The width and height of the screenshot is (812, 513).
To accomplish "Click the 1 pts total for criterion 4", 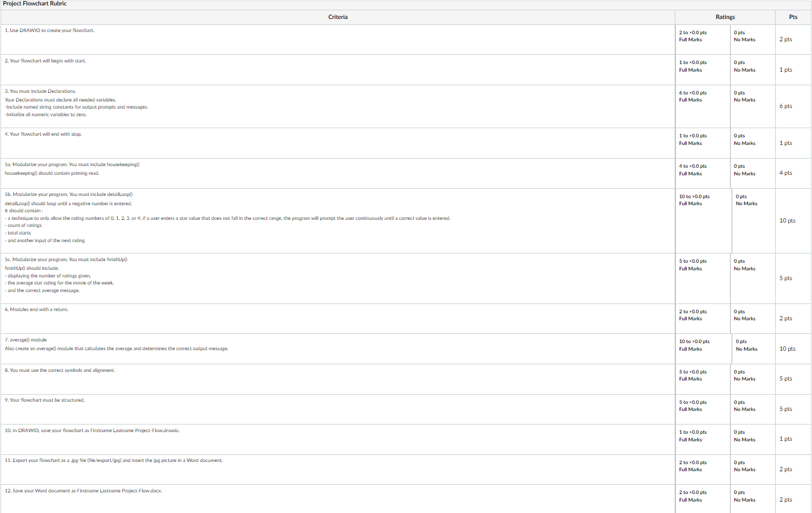I will click(786, 143).
